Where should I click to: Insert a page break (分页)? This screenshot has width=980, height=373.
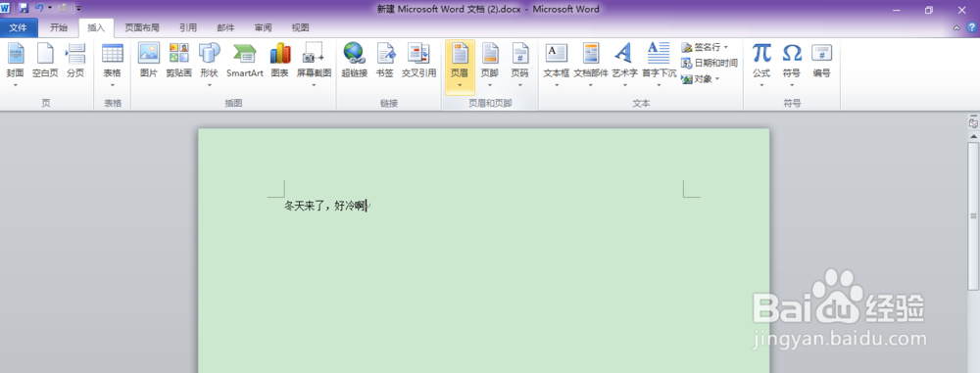pyautogui.click(x=75, y=62)
